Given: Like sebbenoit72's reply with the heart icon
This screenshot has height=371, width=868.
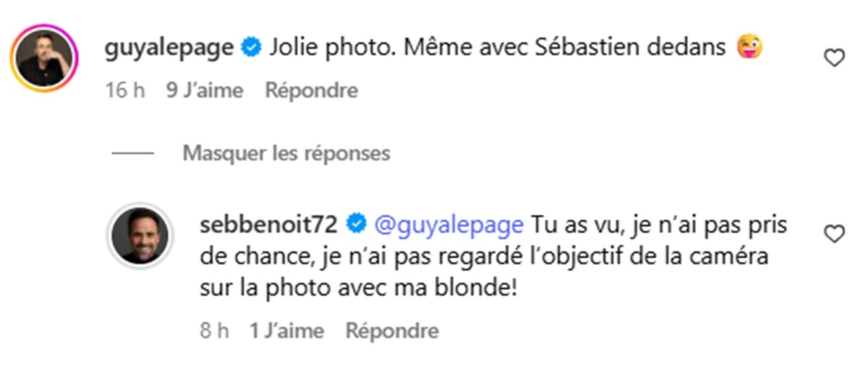Looking at the screenshot, I should click(835, 234).
